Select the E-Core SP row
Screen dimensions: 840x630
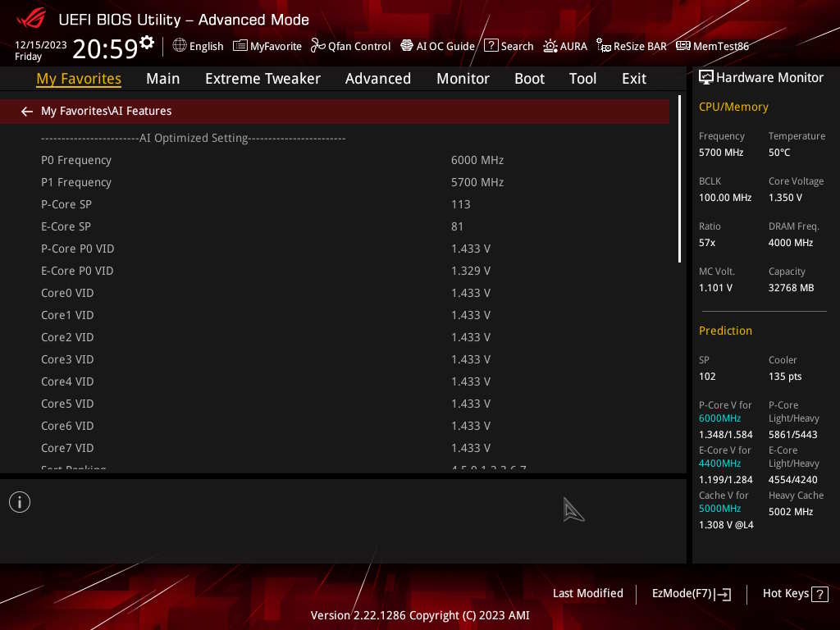tap(335, 226)
